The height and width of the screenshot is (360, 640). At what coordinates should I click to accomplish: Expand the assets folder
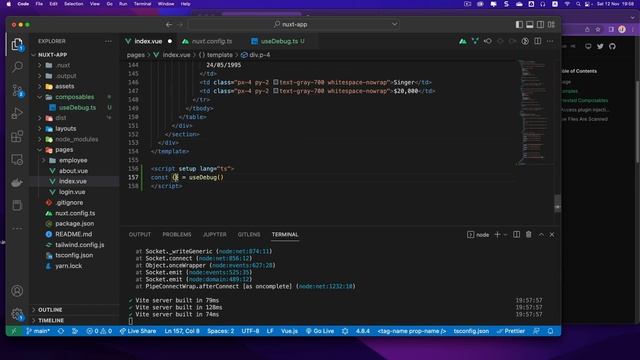(x=74, y=86)
